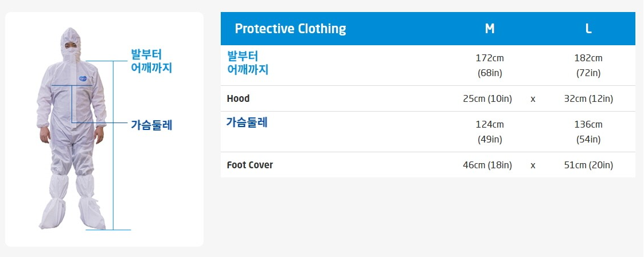Click the 발부터 어깨까지 row label in table
Image resolution: width=644 pixels, height=257 pixels.
[x=248, y=63]
